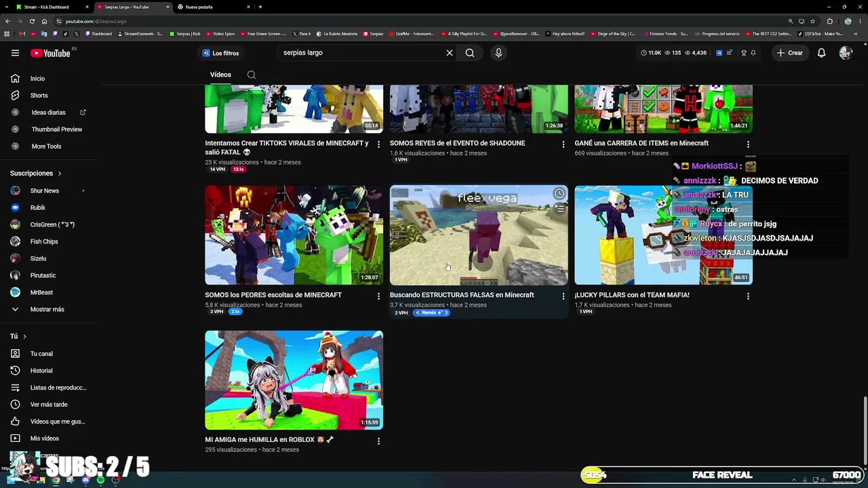
Task: Reload the page with the browser refresh button
Action: [31, 21]
